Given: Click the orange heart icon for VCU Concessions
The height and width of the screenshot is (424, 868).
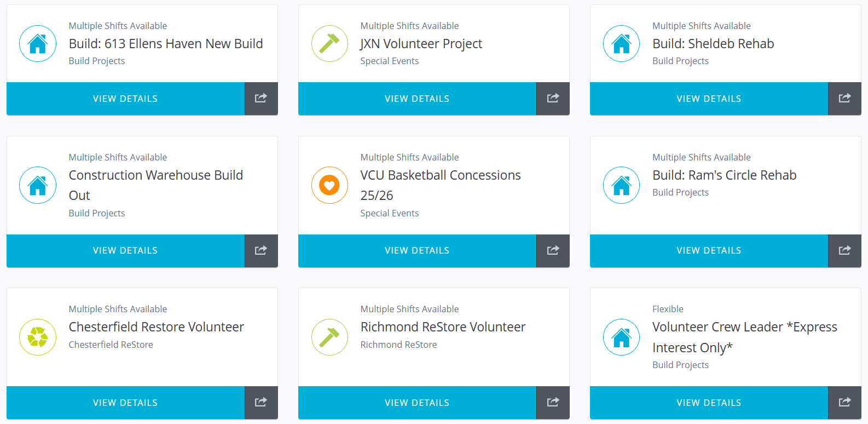Looking at the screenshot, I should tap(329, 185).
